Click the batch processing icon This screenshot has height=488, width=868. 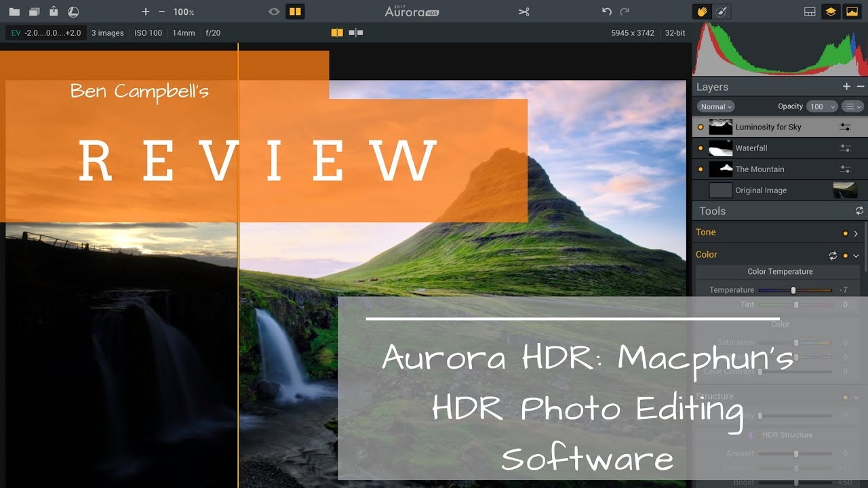click(x=35, y=12)
